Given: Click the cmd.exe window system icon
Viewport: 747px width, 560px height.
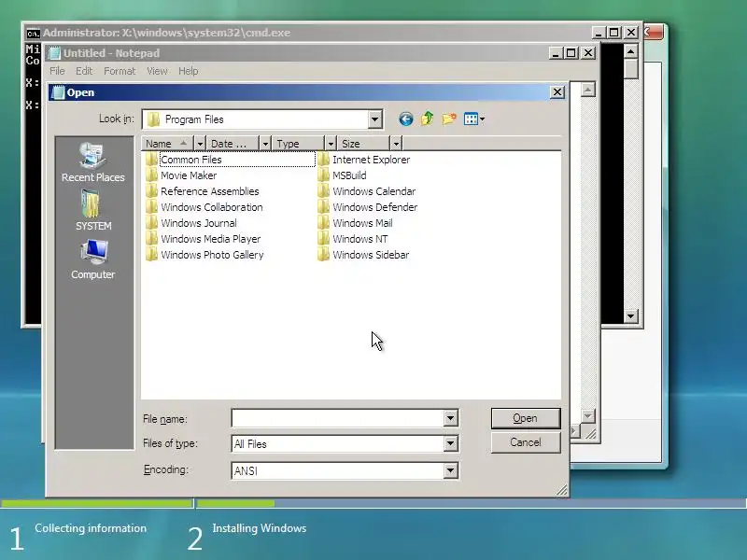Looking at the screenshot, I should (33, 34).
